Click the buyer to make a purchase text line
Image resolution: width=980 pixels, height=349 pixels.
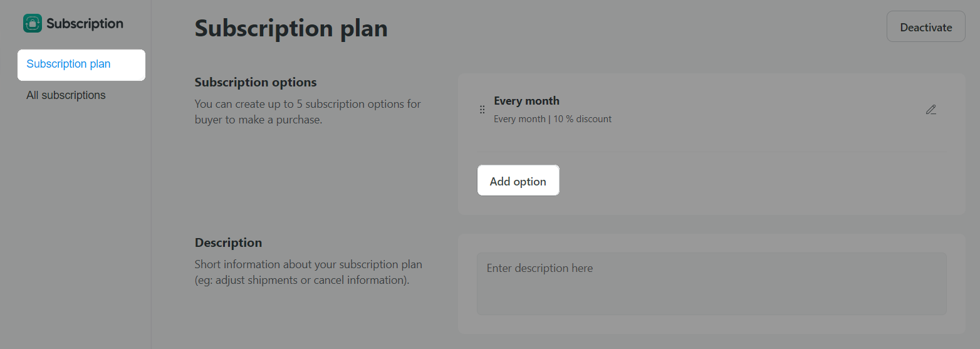[258, 120]
